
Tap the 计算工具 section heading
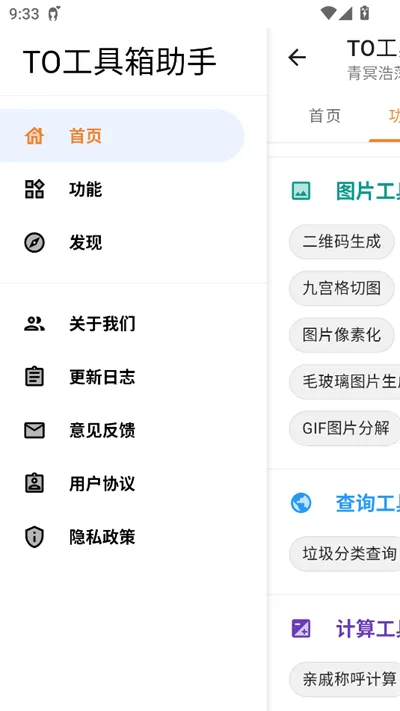tap(368, 629)
